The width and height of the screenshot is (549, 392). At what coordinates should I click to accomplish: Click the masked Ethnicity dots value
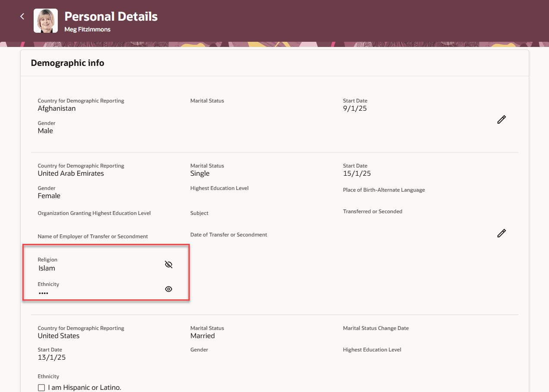pyautogui.click(x=43, y=293)
